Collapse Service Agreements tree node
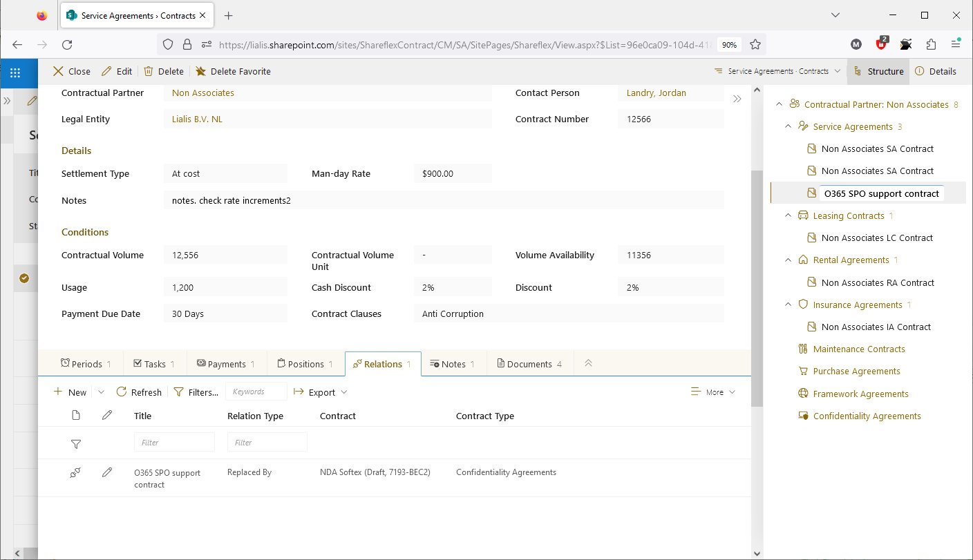 click(x=788, y=126)
